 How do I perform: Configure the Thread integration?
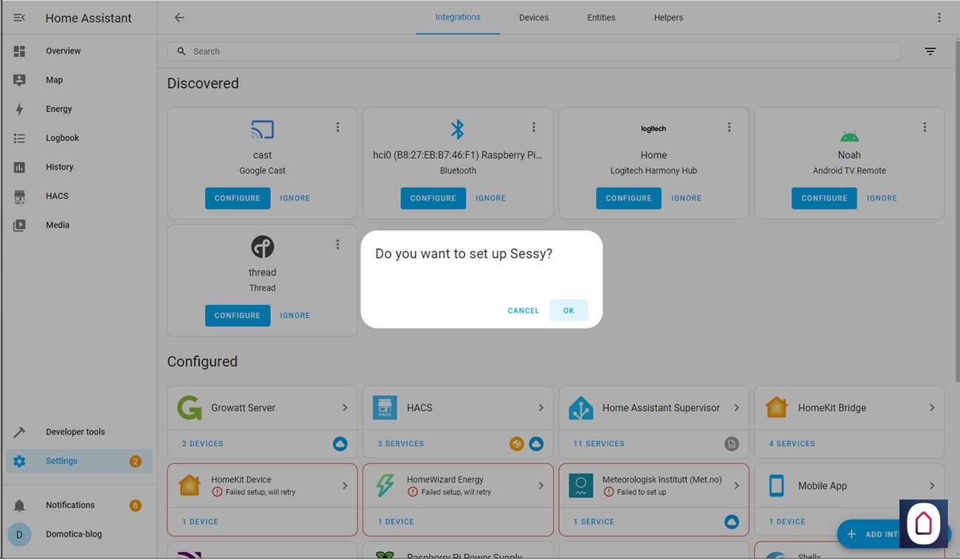coord(238,316)
